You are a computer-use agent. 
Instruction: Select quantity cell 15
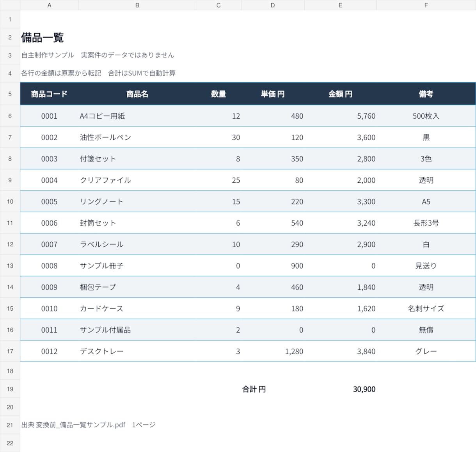tap(218, 202)
